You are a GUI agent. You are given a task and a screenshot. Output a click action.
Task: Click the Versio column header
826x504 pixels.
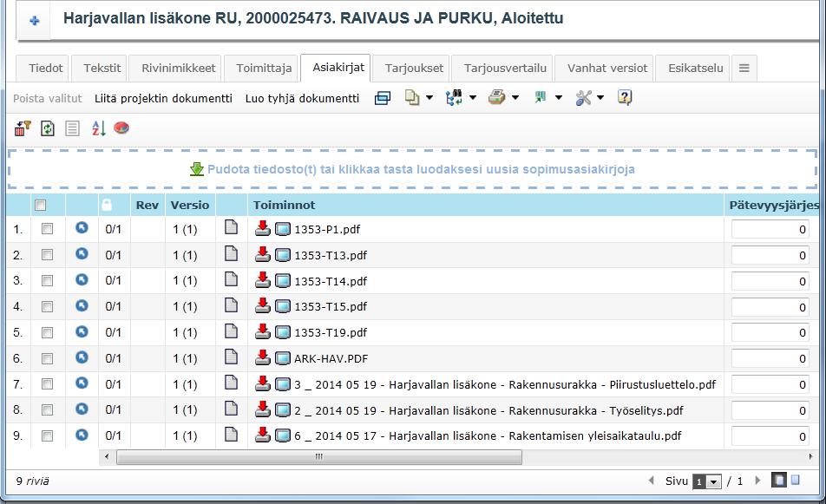[x=190, y=205]
